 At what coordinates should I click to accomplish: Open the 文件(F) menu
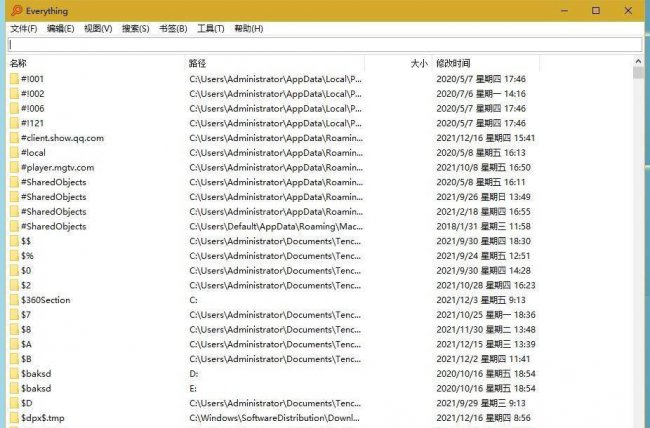point(24,29)
